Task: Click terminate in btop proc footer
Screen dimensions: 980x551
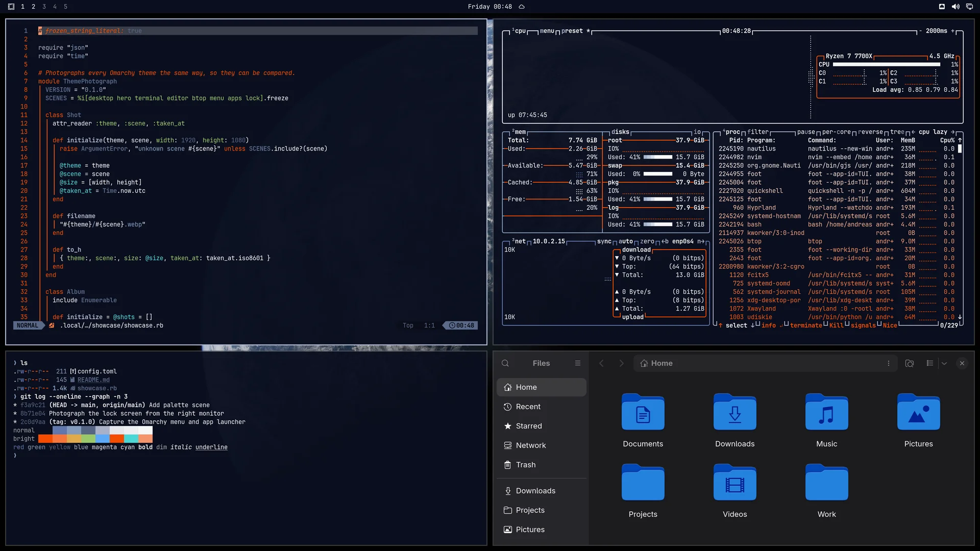Action: coord(806,325)
